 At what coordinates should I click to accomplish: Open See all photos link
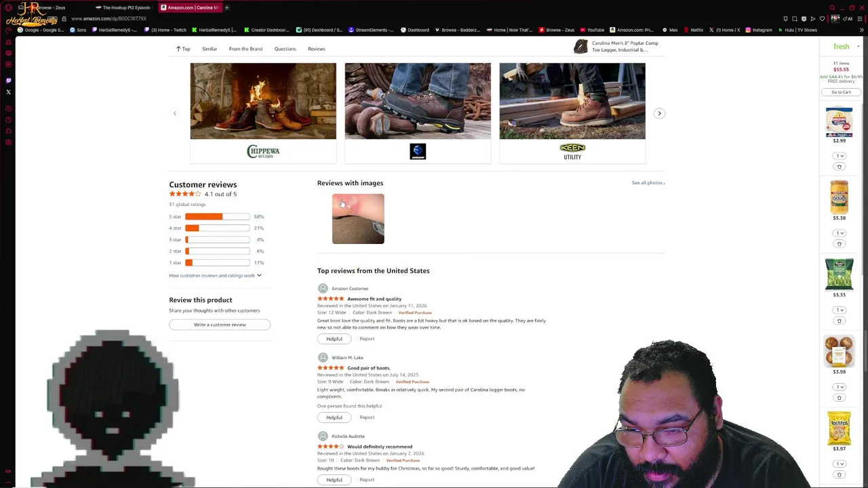pos(648,183)
